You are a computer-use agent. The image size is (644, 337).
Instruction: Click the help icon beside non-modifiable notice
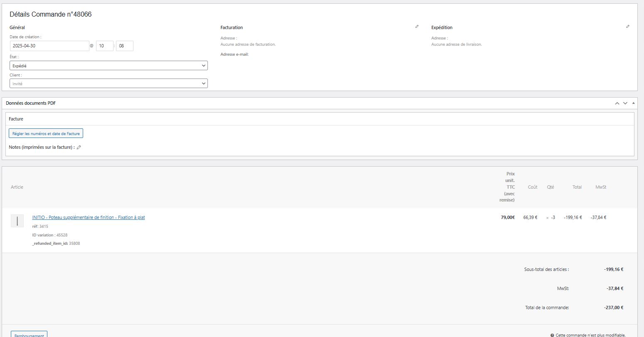[x=552, y=335]
